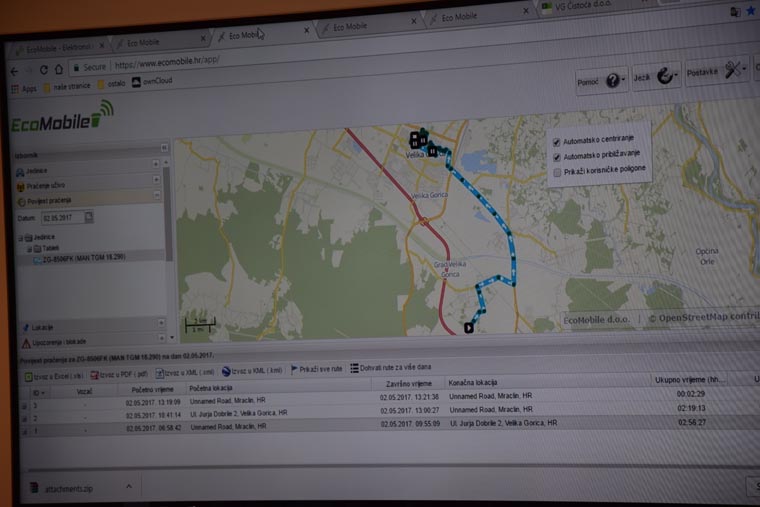
Task: Expand the Upozorenja i blokade section
Action: point(161,337)
